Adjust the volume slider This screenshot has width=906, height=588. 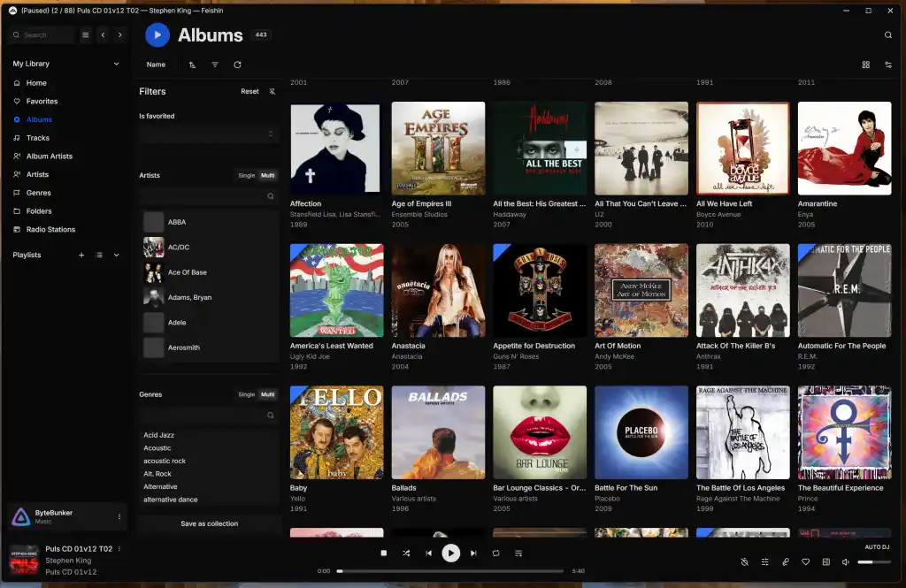click(873, 561)
